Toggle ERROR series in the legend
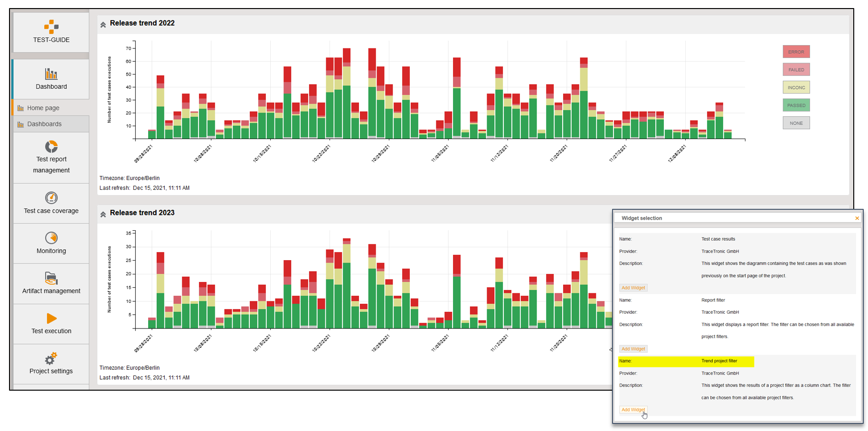 tap(796, 52)
